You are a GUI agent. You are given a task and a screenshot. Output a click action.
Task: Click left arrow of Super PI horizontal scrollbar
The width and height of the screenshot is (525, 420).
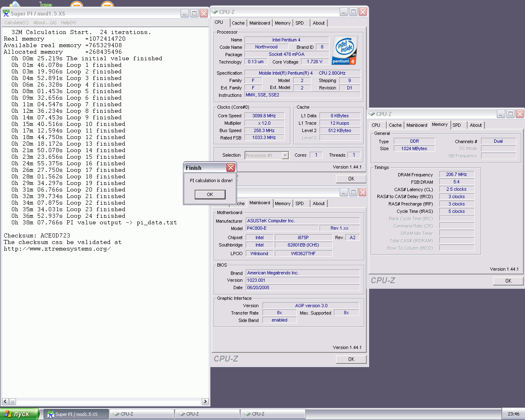coord(5,402)
